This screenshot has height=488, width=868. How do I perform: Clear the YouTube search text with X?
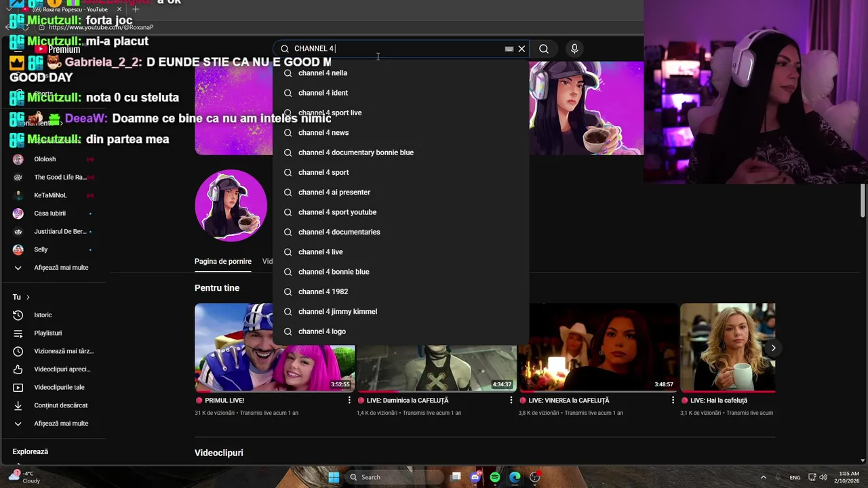(521, 49)
